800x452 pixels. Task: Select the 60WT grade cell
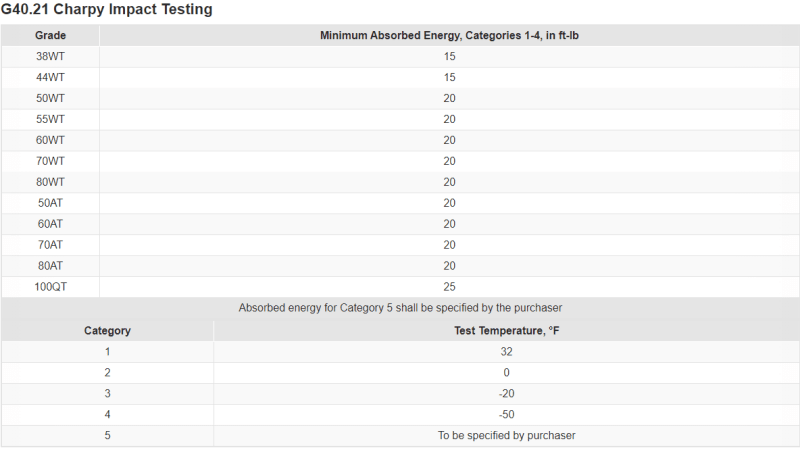[x=51, y=140]
